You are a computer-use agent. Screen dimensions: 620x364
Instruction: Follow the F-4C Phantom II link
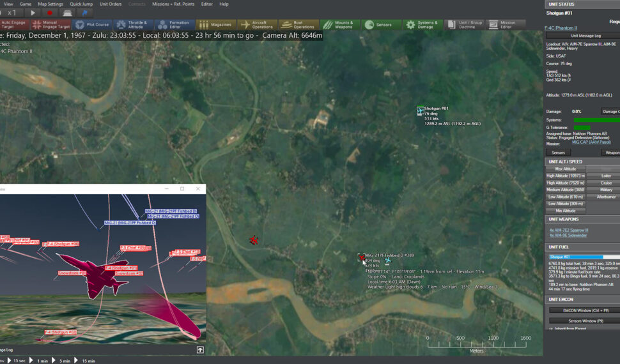pos(561,28)
